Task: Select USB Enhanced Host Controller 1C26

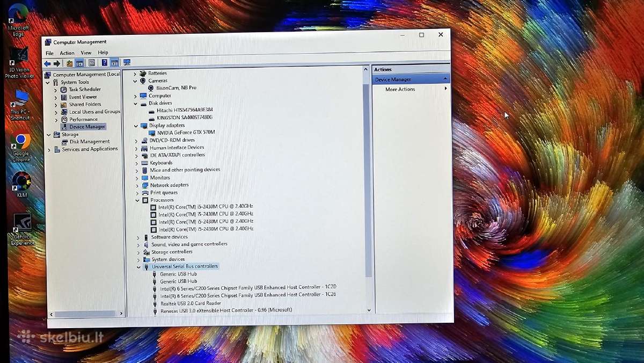Action: [x=248, y=295]
